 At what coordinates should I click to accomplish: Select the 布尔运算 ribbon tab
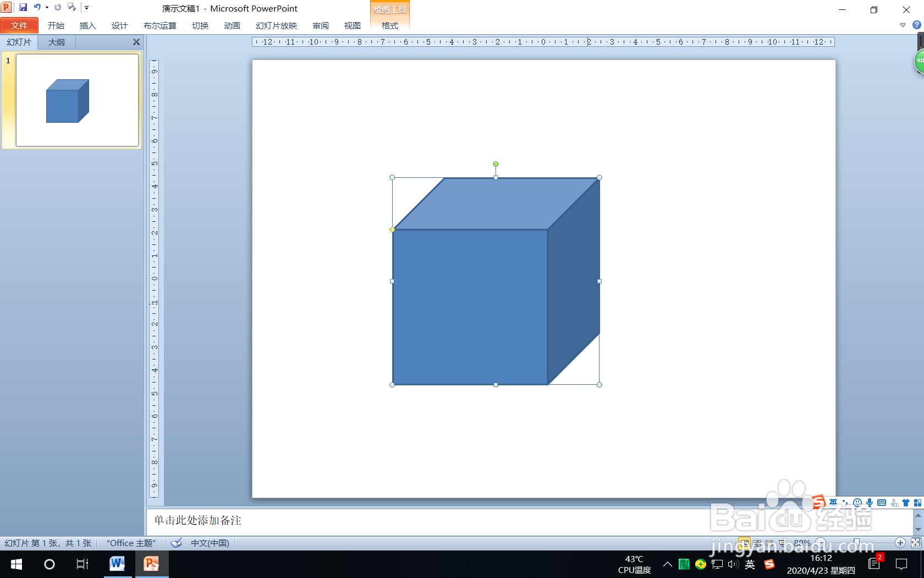[x=160, y=25]
